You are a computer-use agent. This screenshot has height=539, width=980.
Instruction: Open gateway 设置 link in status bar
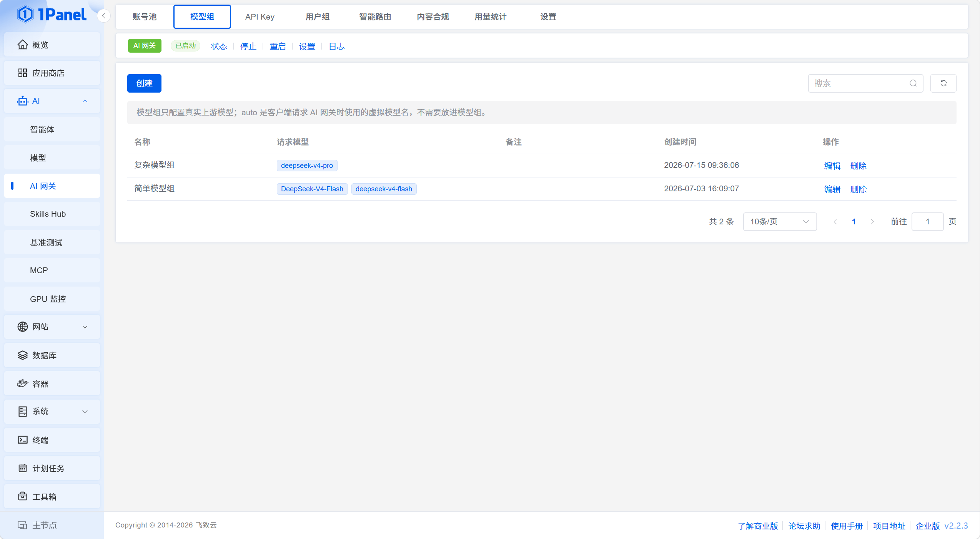pos(307,46)
